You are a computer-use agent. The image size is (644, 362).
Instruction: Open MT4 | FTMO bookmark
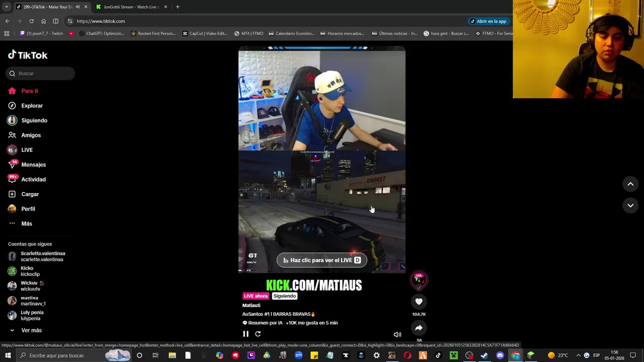pyautogui.click(x=249, y=34)
